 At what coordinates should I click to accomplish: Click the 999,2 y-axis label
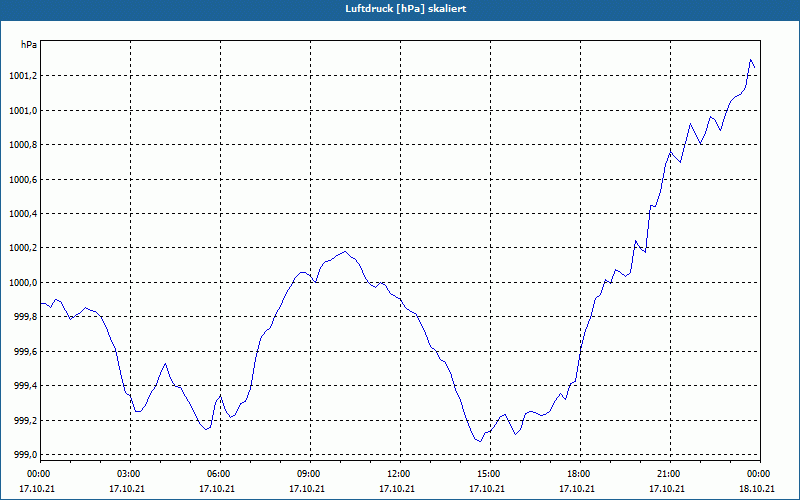pos(24,420)
